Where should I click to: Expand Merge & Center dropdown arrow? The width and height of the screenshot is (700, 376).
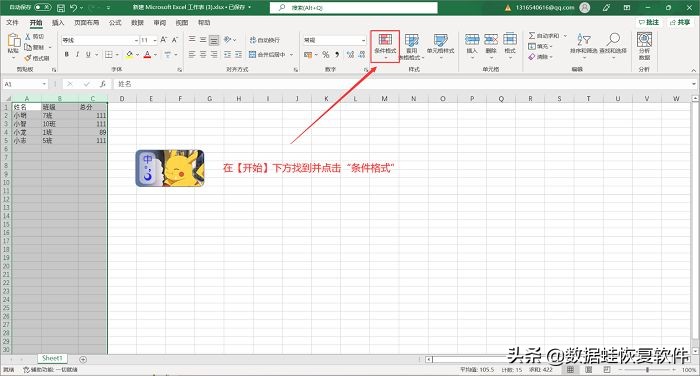point(292,55)
